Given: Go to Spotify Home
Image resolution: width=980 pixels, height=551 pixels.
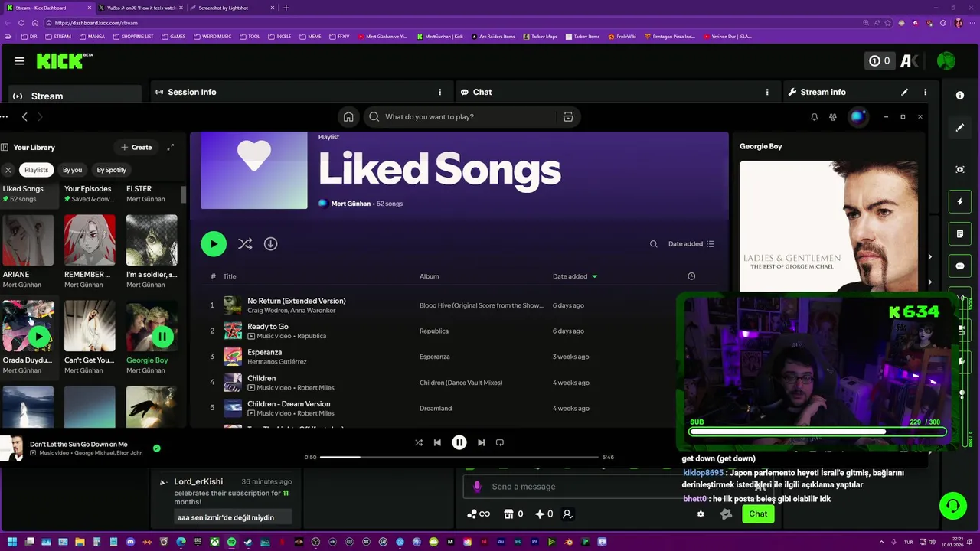Looking at the screenshot, I should [348, 117].
